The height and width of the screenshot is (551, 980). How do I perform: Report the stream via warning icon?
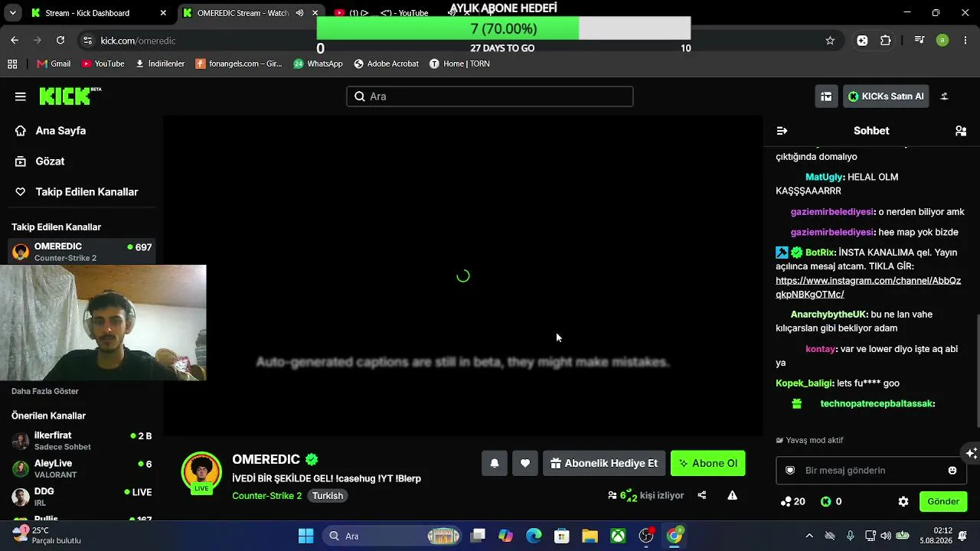733,495
